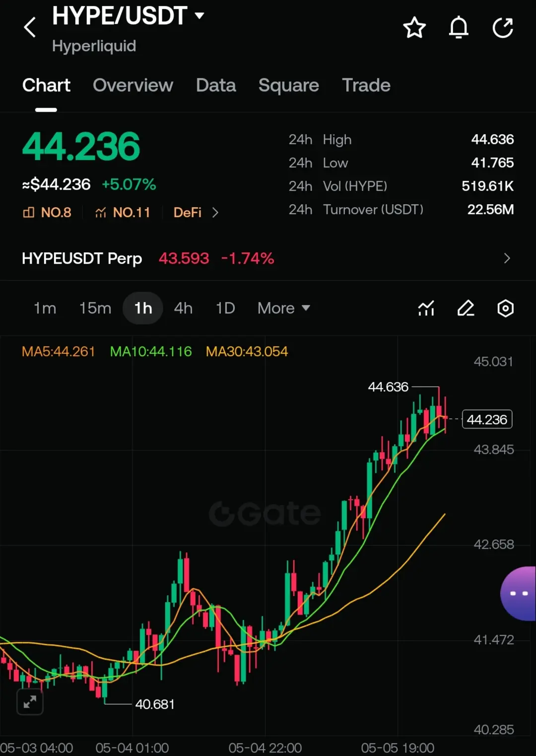
Task: Click the current price tag 44.236 on chart
Action: click(487, 420)
